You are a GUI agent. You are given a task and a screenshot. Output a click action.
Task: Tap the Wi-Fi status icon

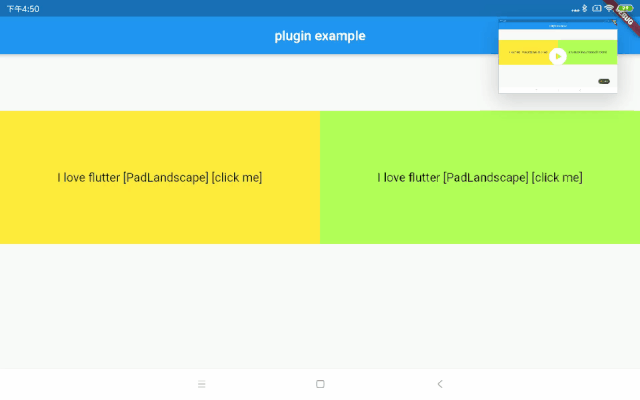pos(609,9)
